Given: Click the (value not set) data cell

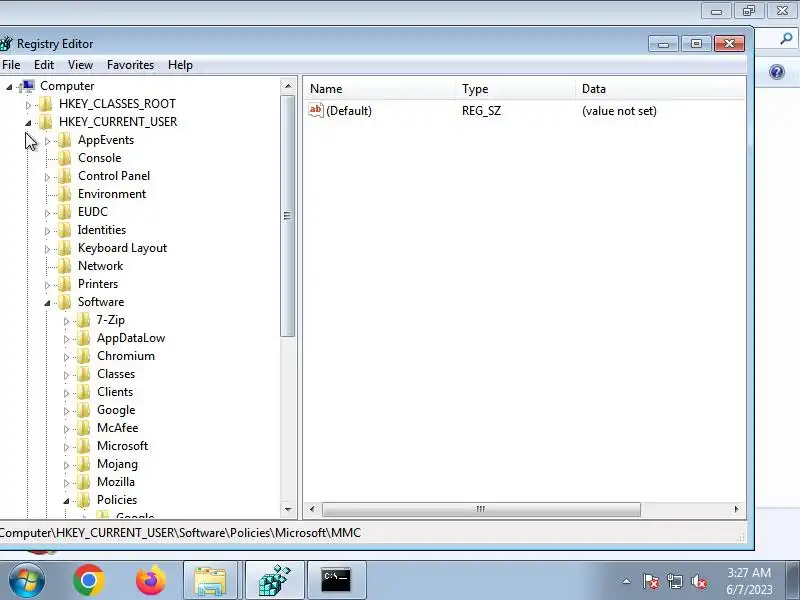Looking at the screenshot, I should tap(619, 111).
